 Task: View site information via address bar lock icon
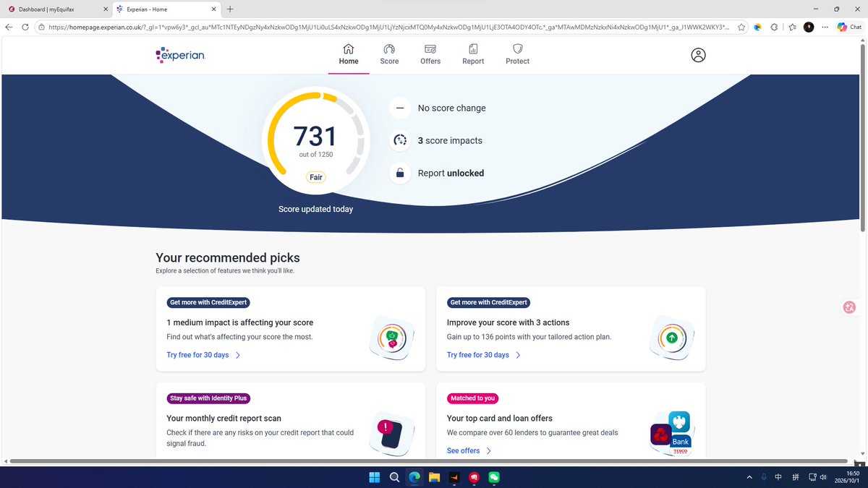click(x=41, y=27)
